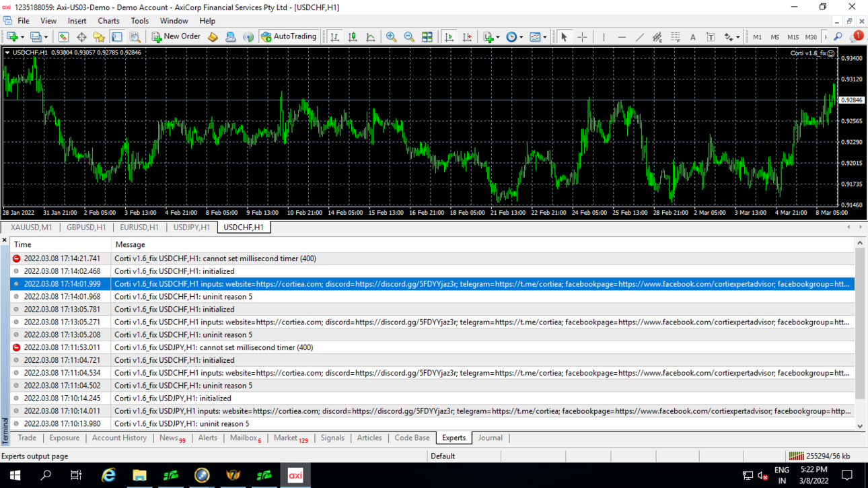Image resolution: width=868 pixels, height=488 pixels.
Task: Toggle the AutoTrading button
Action: pyautogui.click(x=289, y=37)
